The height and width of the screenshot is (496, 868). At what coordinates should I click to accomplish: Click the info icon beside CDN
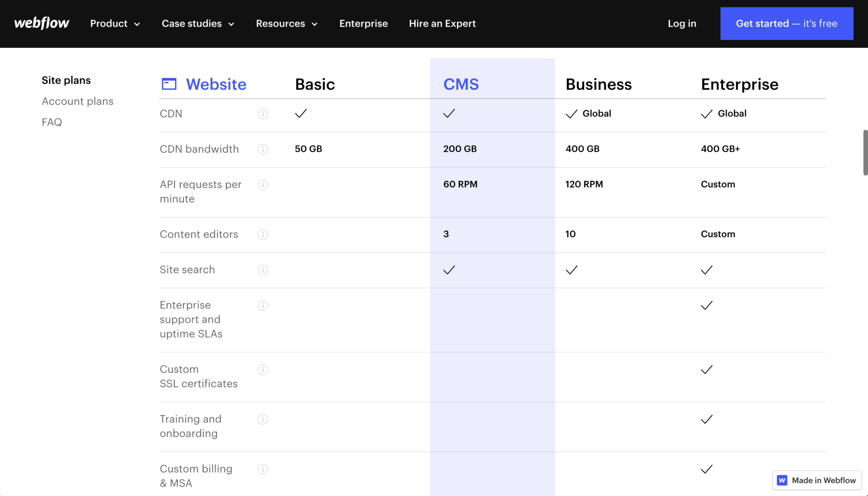click(263, 114)
